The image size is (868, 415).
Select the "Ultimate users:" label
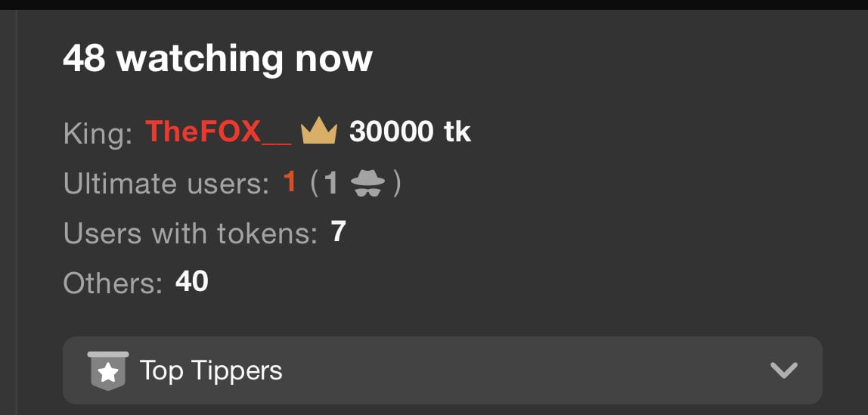tap(166, 183)
